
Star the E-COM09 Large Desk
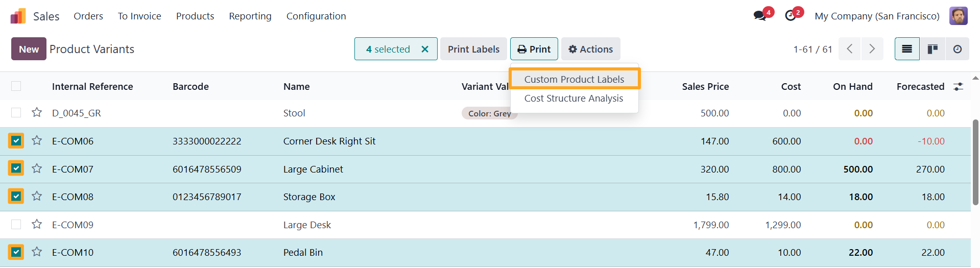click(x=37, y=224)
